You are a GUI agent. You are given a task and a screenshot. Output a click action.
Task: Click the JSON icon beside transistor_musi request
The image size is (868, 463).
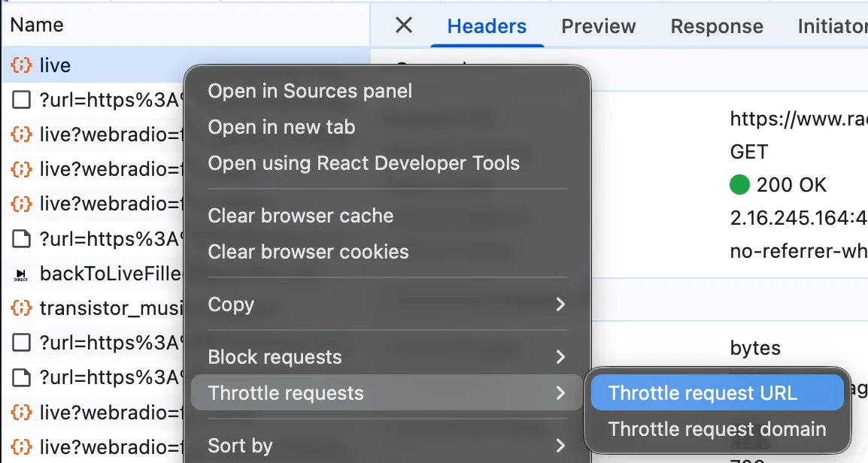point(21,307)
